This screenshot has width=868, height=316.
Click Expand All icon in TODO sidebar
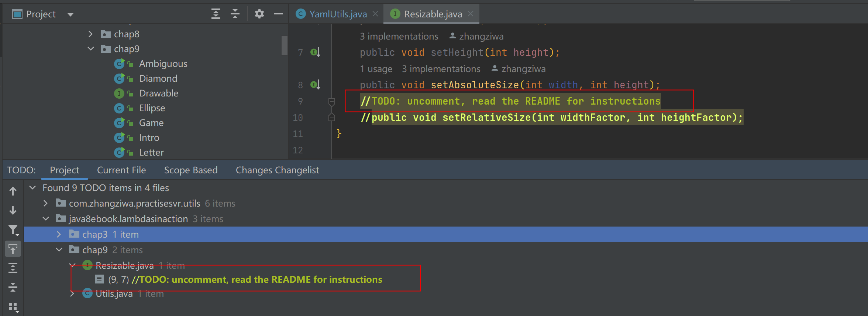13,268
